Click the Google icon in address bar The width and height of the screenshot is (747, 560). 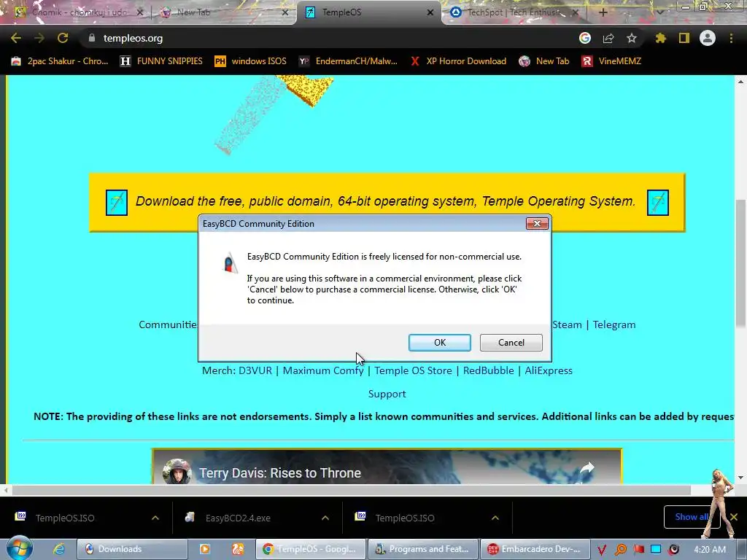click(x=585, y=38)
